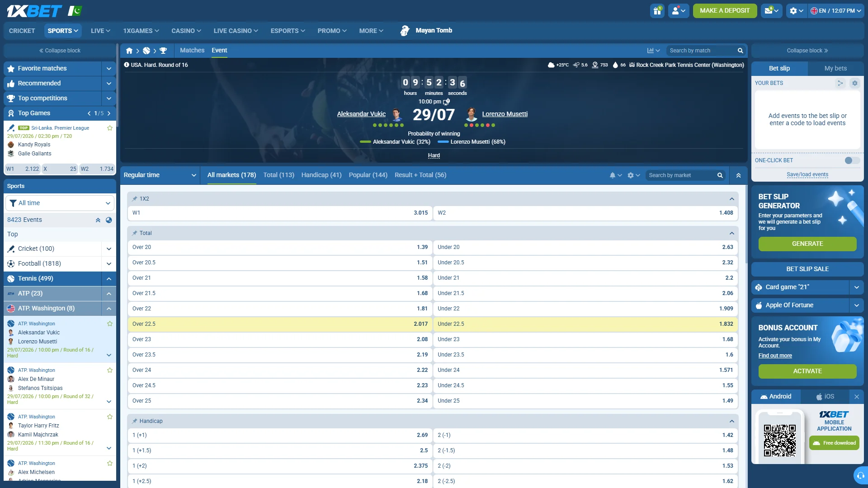Collapse all markets double-chevron icon

738,175
